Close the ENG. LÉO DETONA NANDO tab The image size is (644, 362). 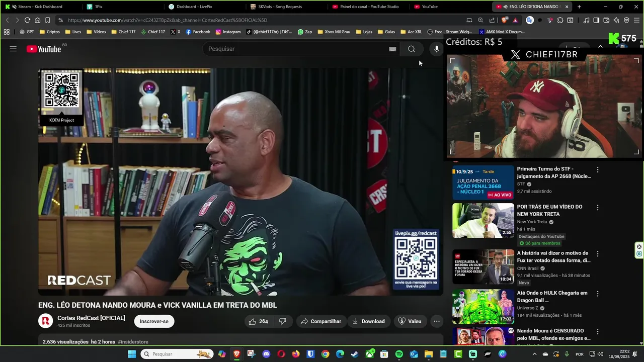point(567,7)
